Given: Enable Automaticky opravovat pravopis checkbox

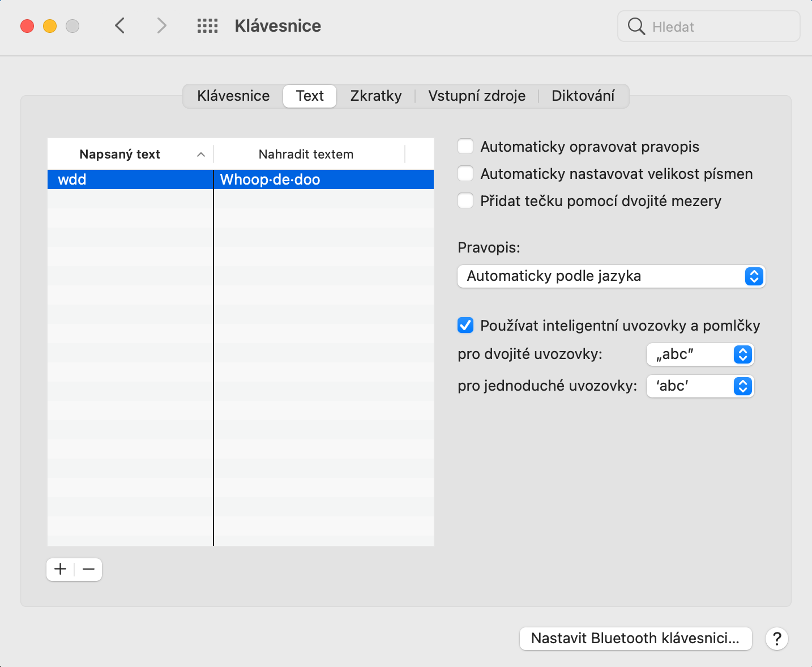Looking at the screenshot, I should (x=465, y=147).
